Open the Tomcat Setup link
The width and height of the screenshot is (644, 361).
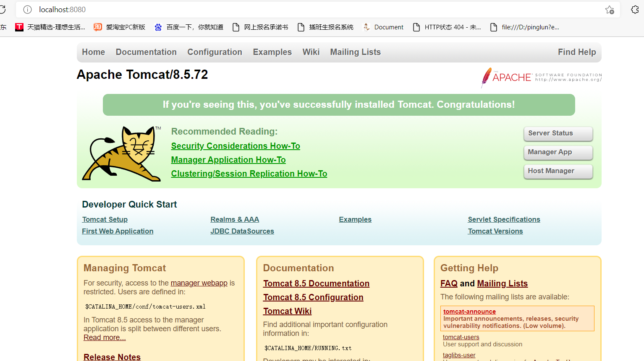pos(105,219)
